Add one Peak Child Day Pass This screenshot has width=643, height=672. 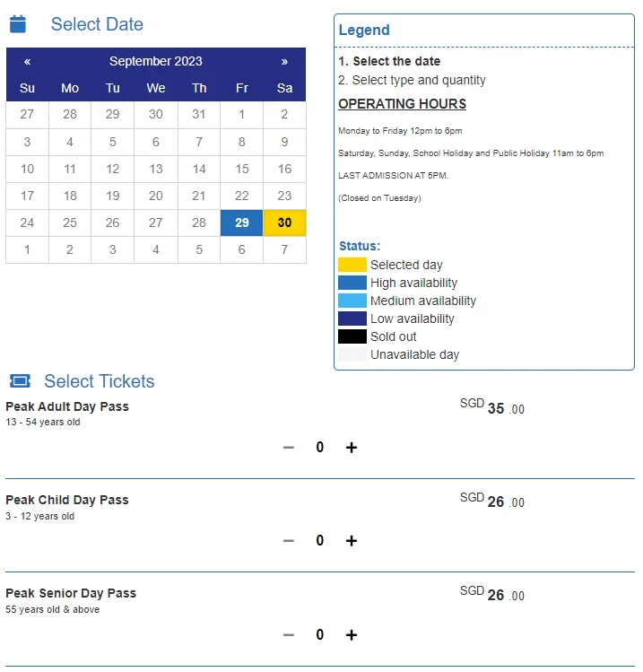[x=352, y=541]
